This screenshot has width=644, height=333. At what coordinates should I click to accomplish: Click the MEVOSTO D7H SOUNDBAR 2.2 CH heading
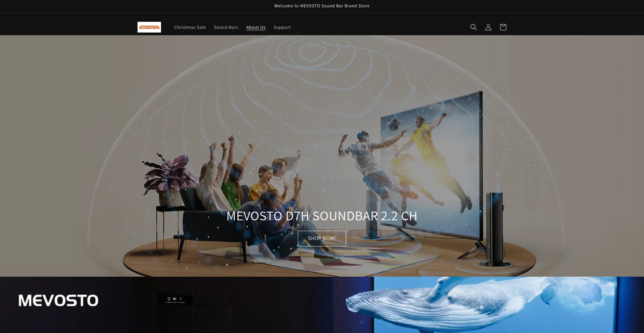(322, 216)
